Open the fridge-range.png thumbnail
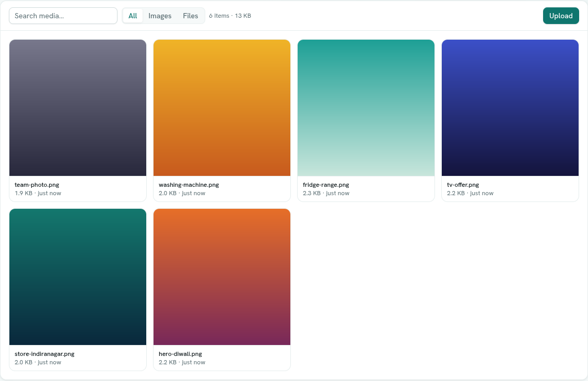 point(366,108)
